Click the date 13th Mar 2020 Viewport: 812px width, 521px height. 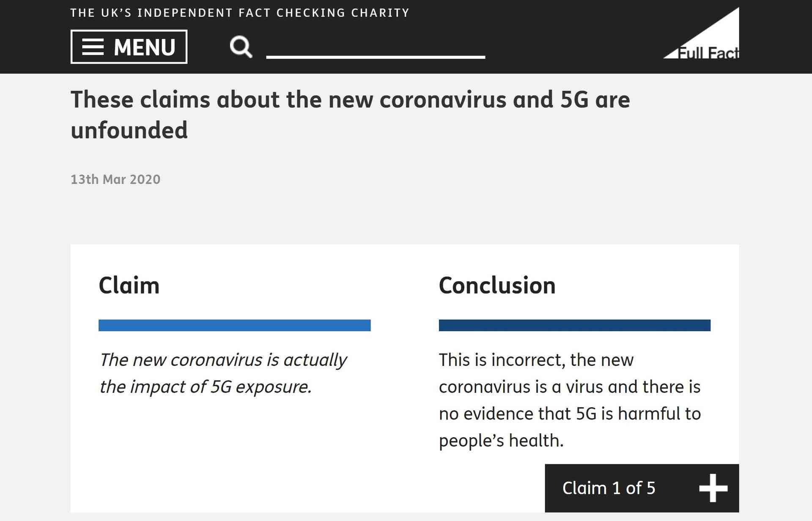click(x=115, y=179)
